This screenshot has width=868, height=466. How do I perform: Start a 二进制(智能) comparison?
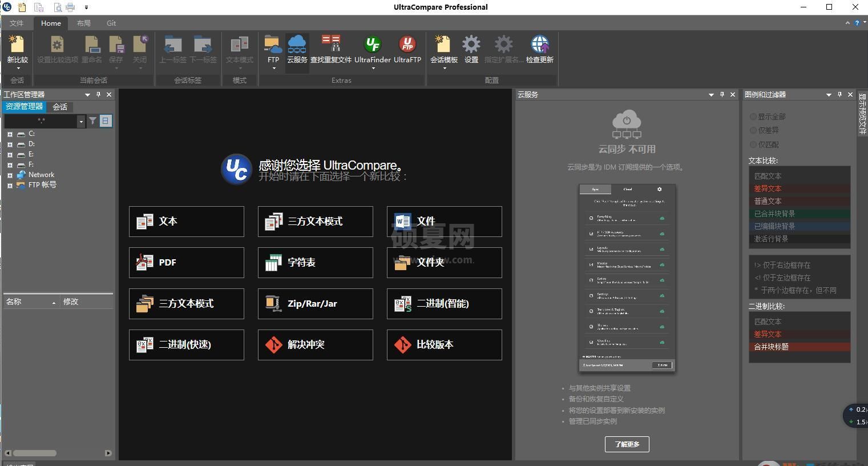(x=445, y=304)
